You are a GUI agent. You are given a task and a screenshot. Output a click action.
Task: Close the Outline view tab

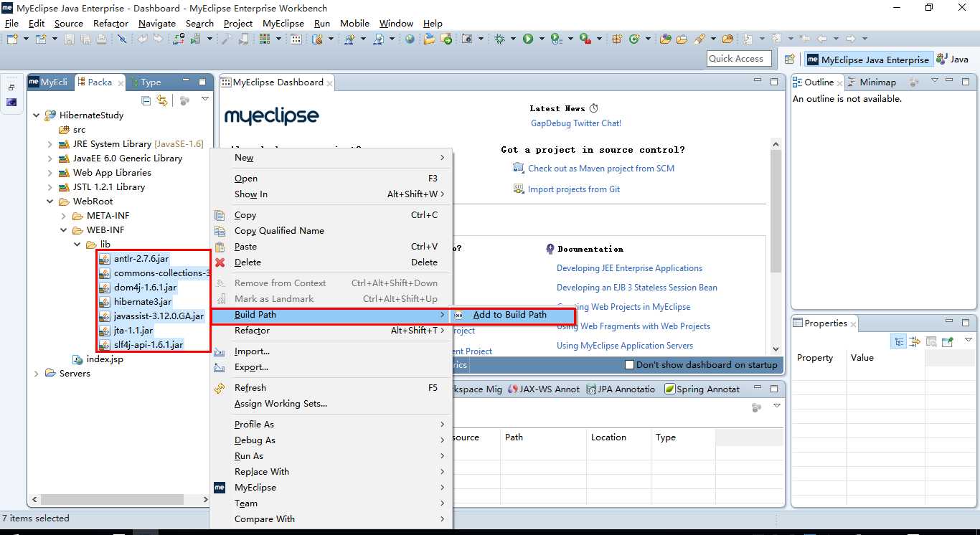coord(841,83)
